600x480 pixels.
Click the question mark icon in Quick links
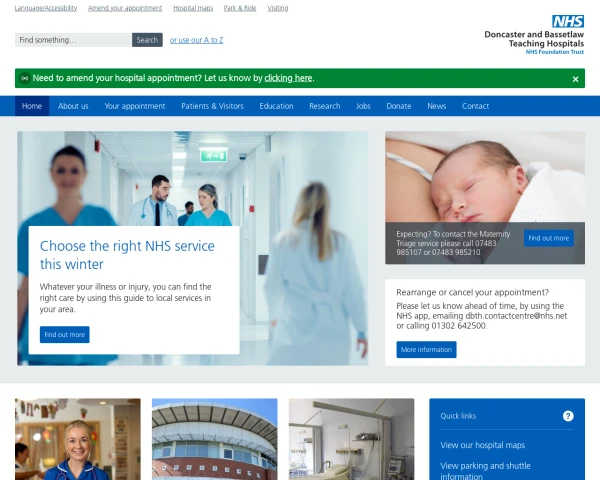(x=568, y=416)
